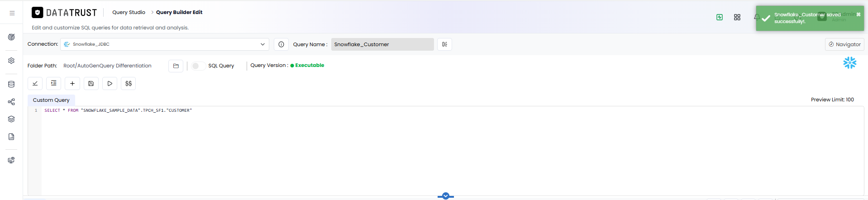Run the query with play button

[110, 83]
